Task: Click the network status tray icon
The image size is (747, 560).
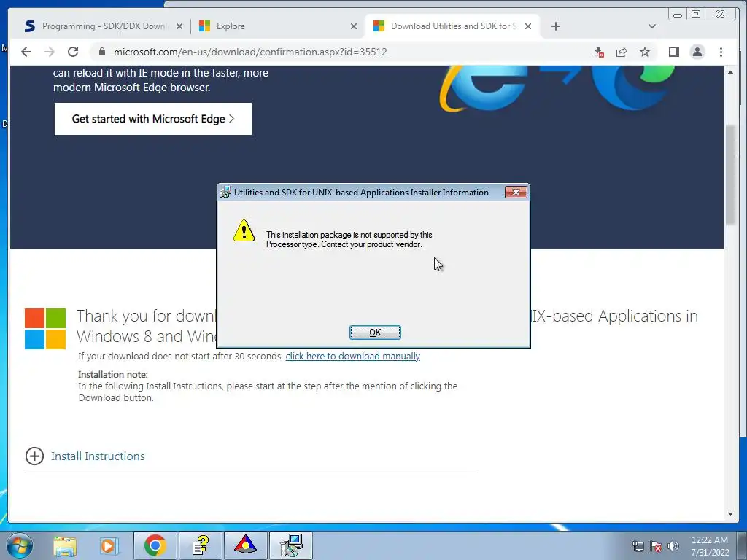Action: 638,546
